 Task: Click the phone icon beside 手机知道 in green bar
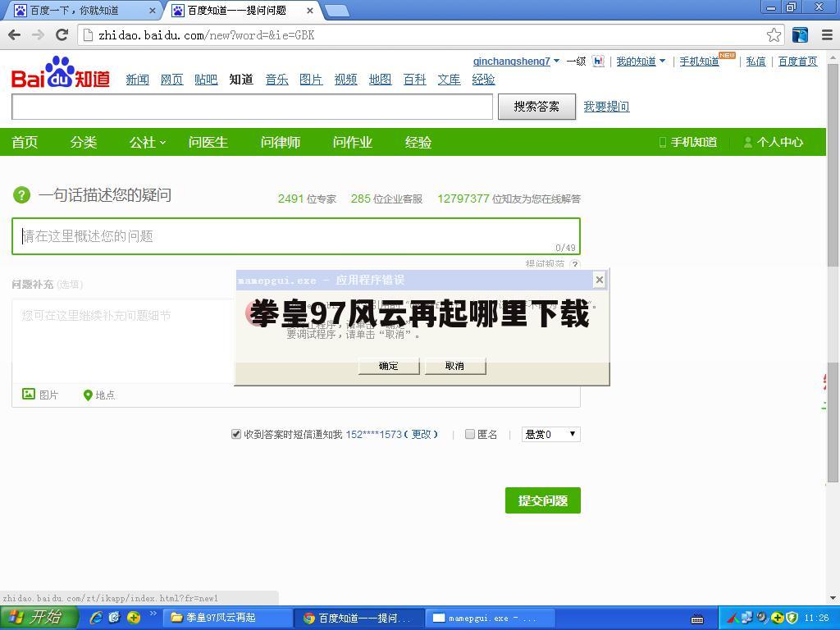(663, 142)
